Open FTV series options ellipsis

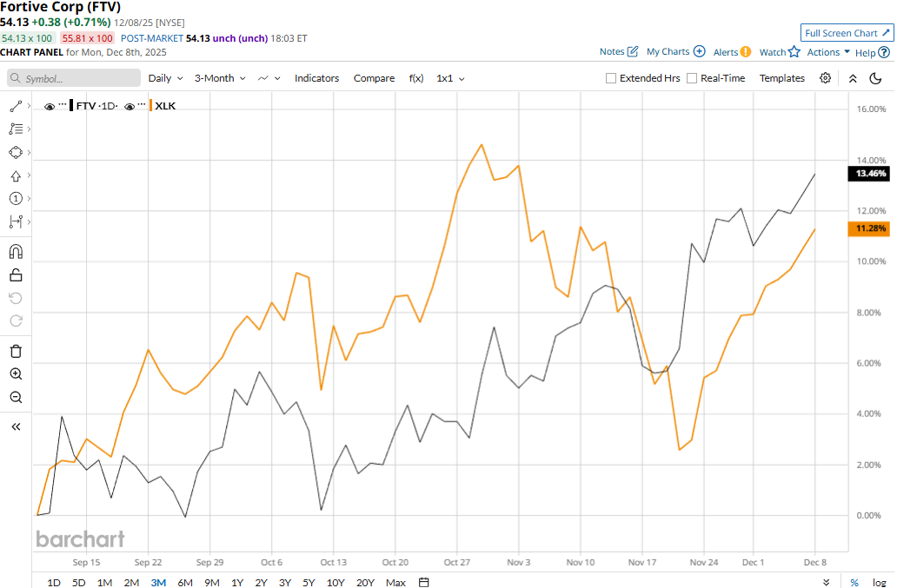coord(63,105)
